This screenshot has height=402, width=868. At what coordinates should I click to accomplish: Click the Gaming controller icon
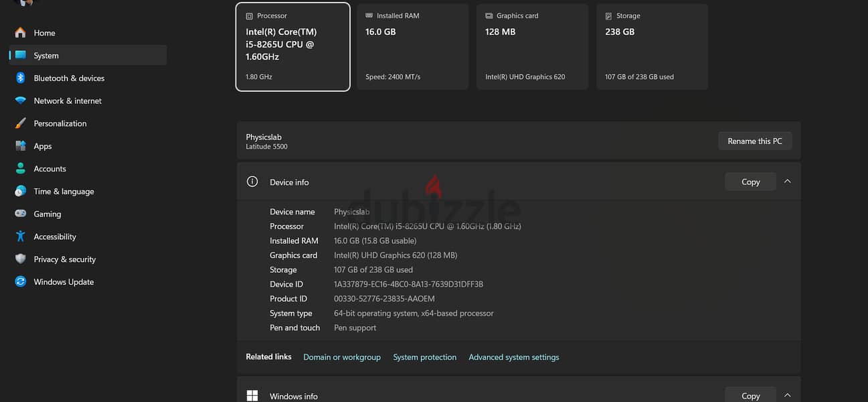20,214
